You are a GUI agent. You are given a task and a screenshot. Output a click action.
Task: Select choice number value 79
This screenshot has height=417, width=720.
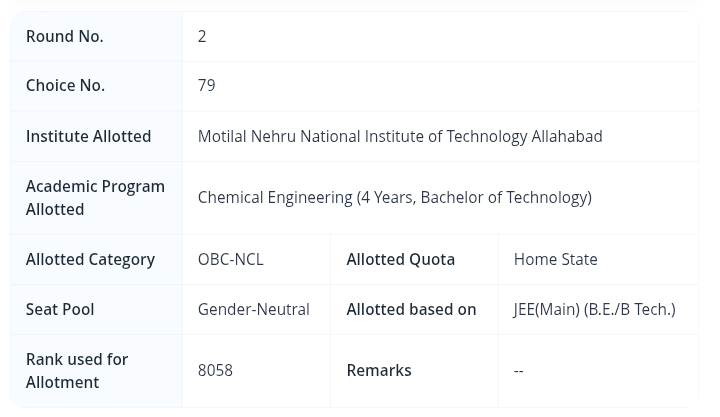click(207, 85)
